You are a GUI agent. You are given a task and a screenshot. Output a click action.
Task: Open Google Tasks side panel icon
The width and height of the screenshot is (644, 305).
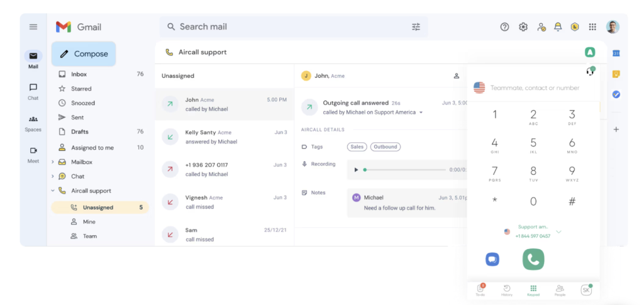pos(616,94)
